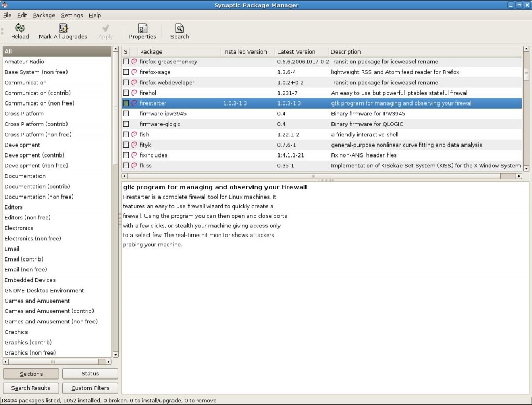Click Debian swirl icon beside fityk

click(135, 145)
